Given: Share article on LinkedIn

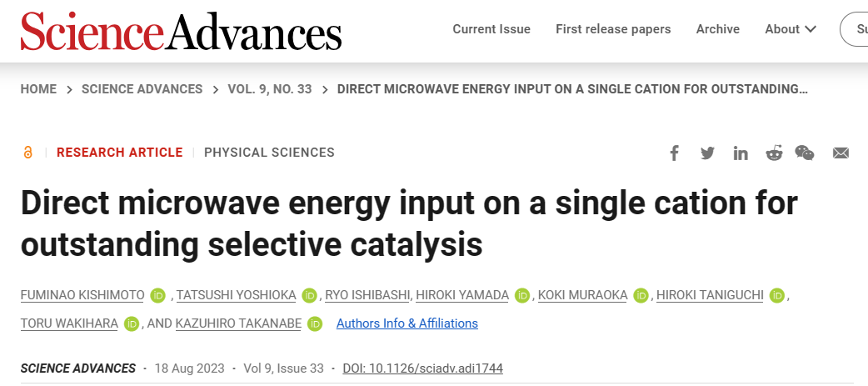Looking at the screenshot, I should click(741, 153).
